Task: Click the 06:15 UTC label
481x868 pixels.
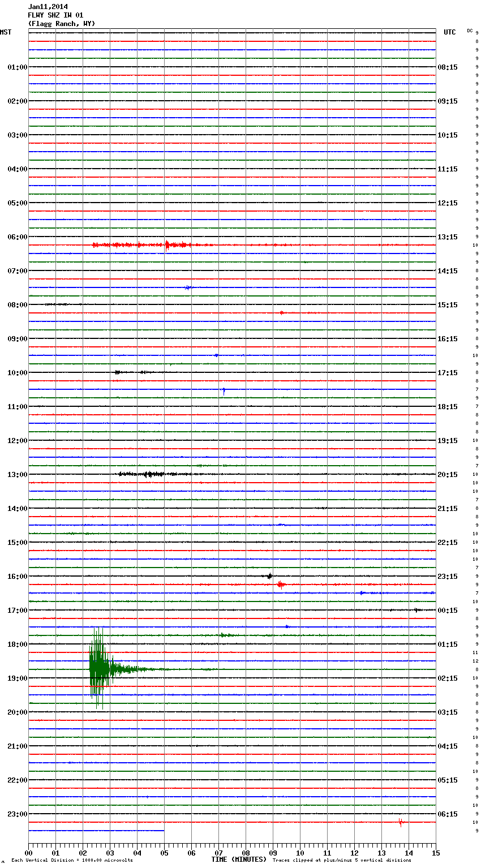Action: tap(448, 814)
